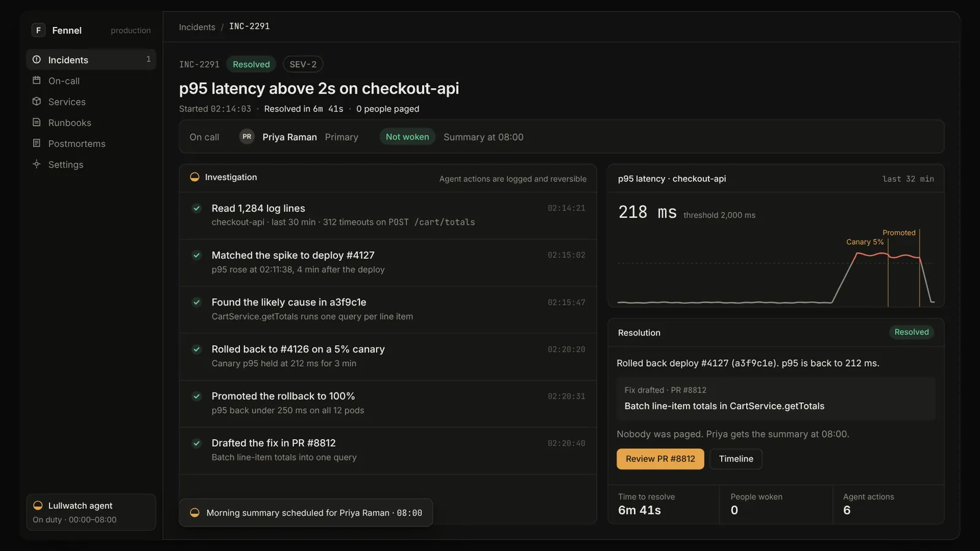Click the Promoted marker on latency chart
Screen dimensions: 980x551
(899, 233)
